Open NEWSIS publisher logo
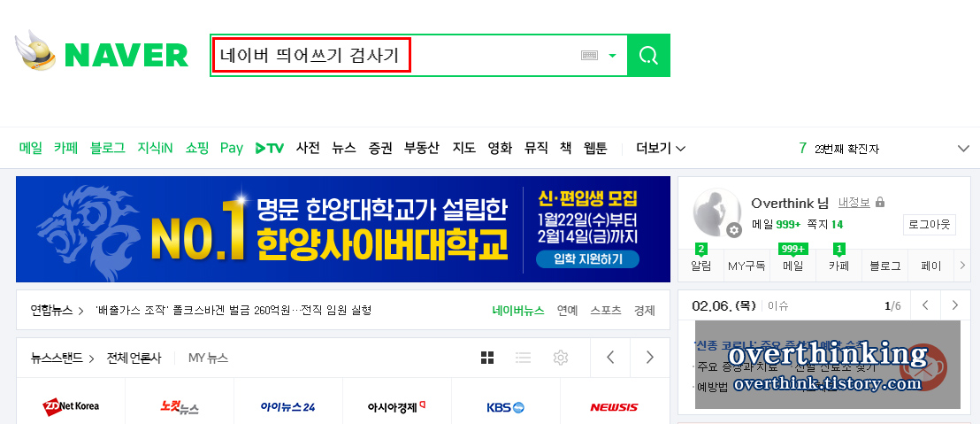Image resolution: width=980 pixels, height=424 pixels. [615, 407]
